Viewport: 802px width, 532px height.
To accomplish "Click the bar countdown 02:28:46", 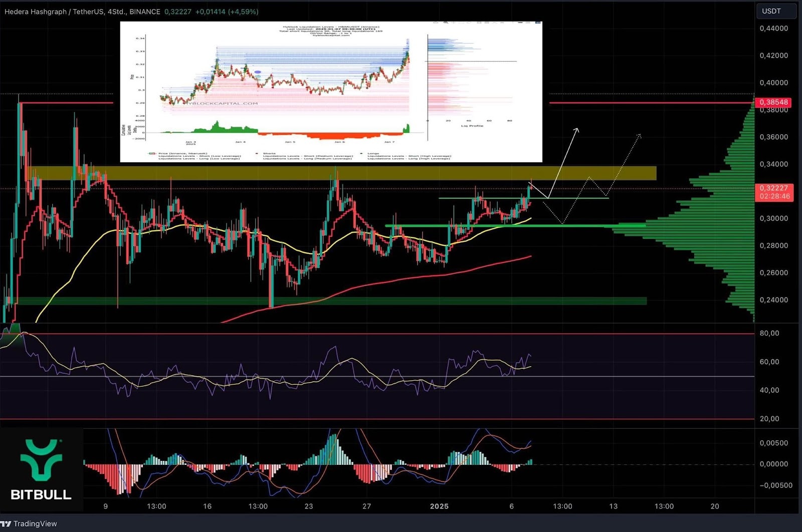I will (x=774, y=196).
